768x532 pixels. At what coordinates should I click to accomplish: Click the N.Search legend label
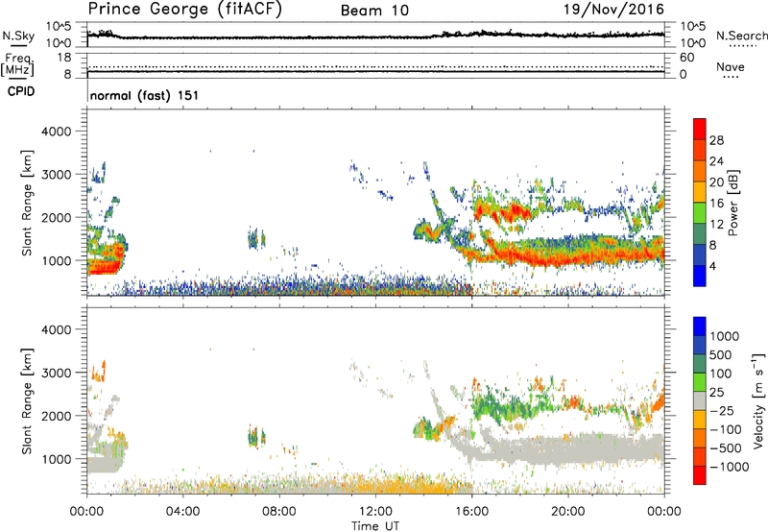(742, 36)
